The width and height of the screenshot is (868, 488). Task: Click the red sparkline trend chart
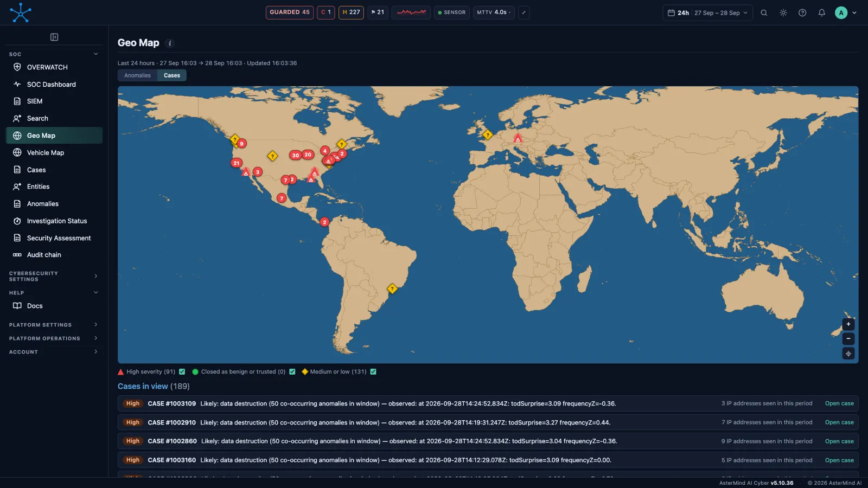[411, 12]
